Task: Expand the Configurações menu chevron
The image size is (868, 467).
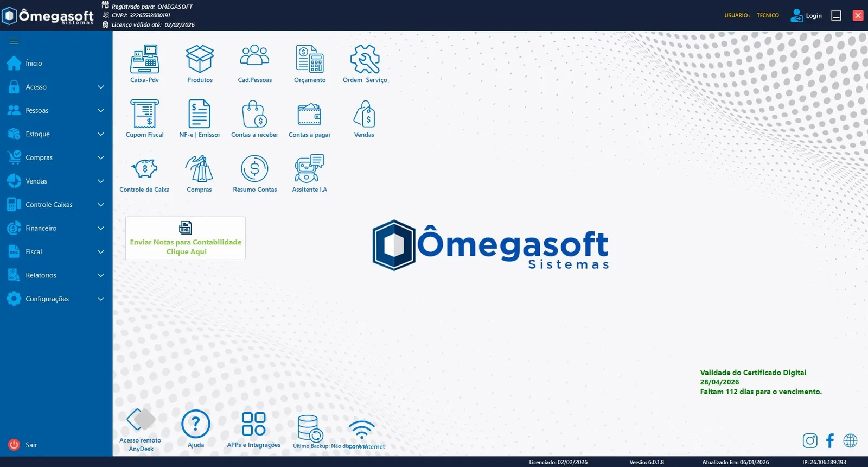Action: pos(100,299)
